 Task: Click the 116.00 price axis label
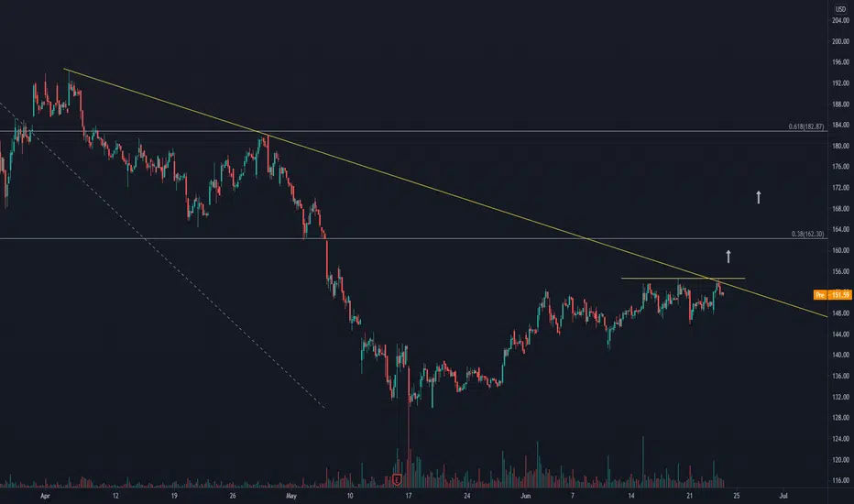coord(840,480)
